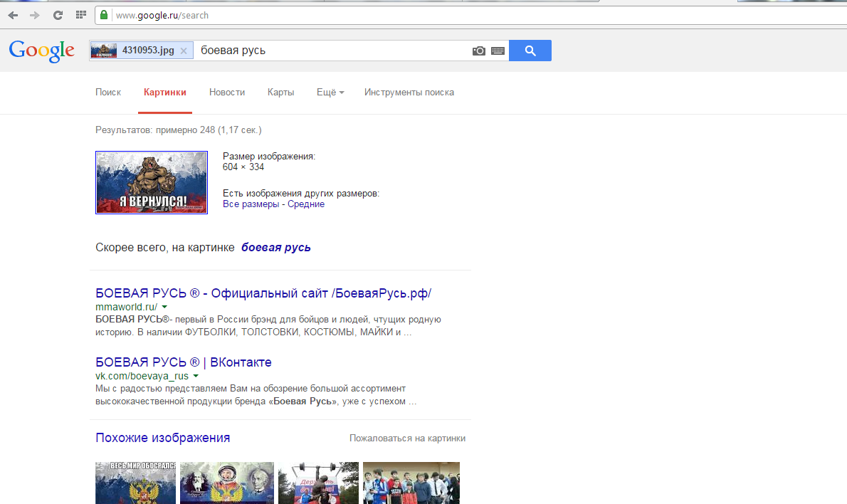The height and width of the screenshot is (504, 847).
Task: Switch to the Новости tab
Action: 227,93
